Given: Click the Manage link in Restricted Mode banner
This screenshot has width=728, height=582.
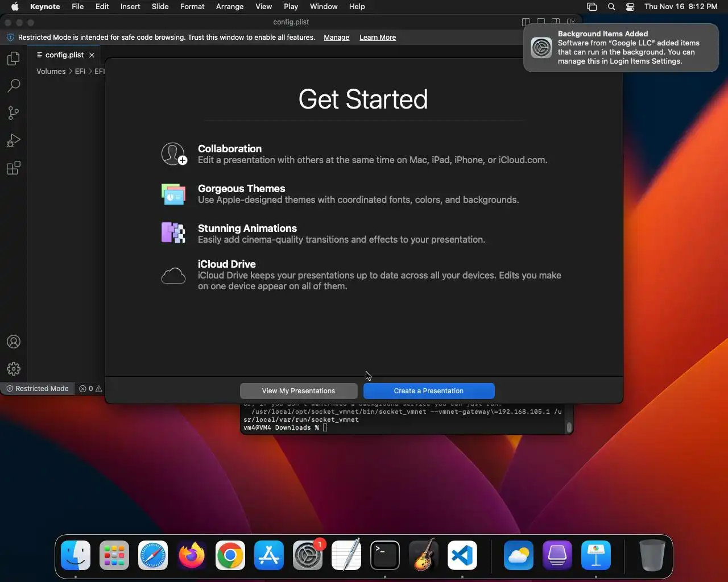Looking at the screenshot, I should pos(337,38).
